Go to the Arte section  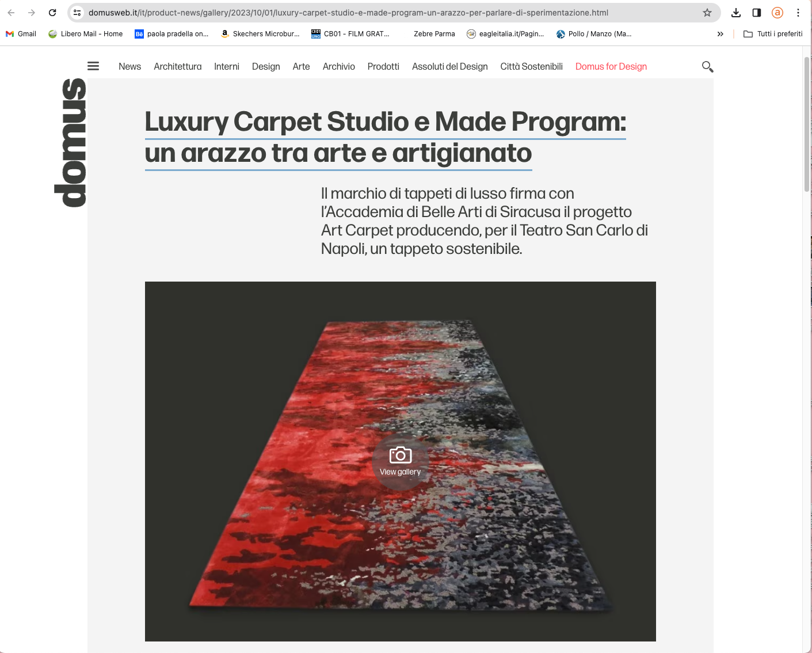[301, 66]
